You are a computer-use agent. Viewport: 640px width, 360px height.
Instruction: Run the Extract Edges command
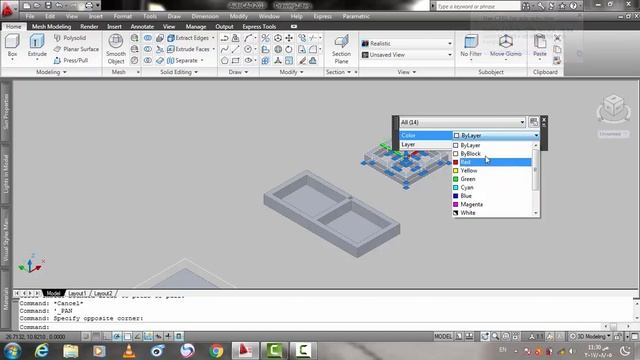(189, 38)
